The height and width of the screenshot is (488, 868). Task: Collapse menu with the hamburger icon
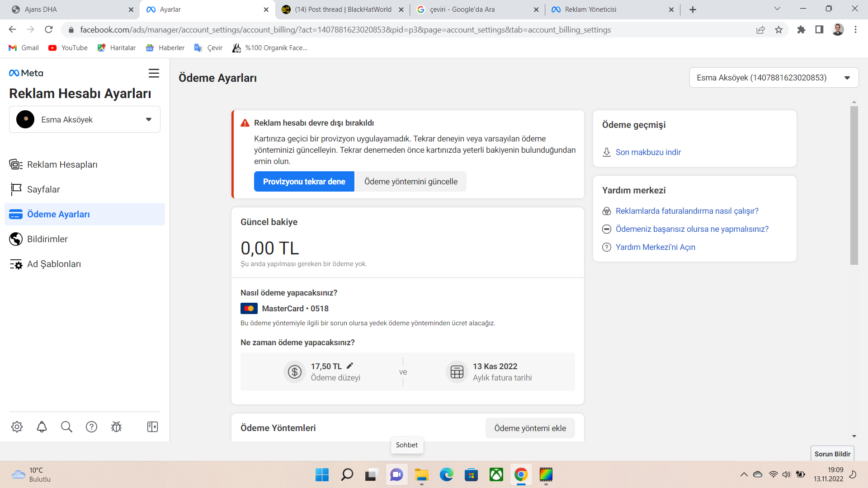(154, 73)
